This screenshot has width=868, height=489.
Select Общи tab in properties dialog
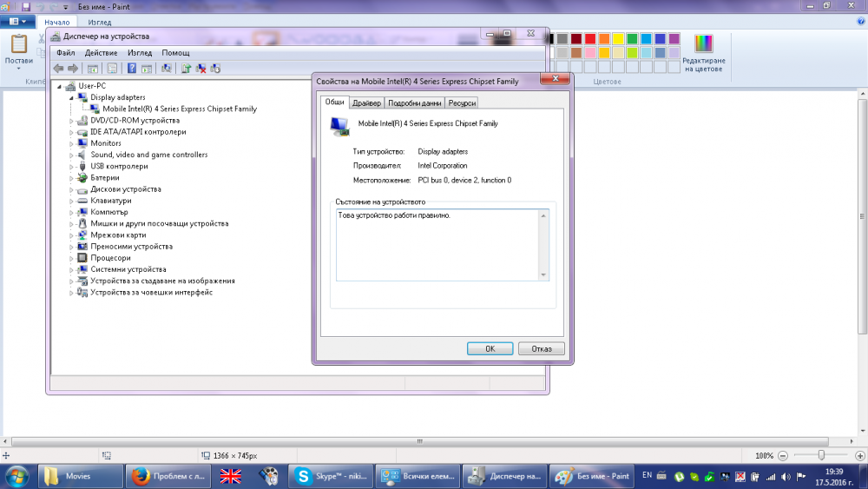point(334,102)
